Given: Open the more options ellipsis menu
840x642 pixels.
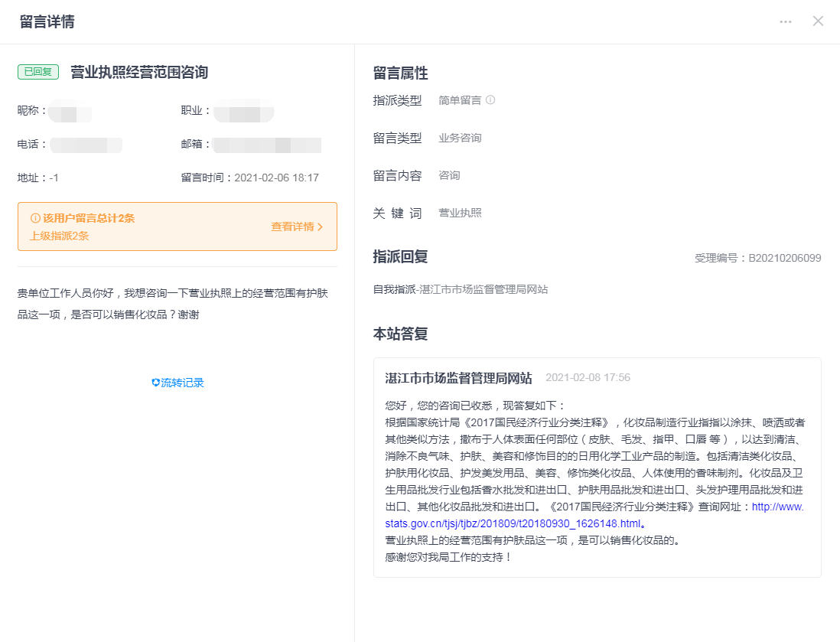Looking at the screenshot, I should point(786,21).
